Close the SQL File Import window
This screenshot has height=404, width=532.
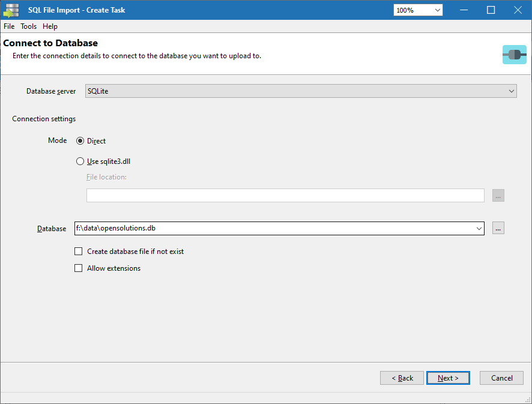tap(518, 10)
